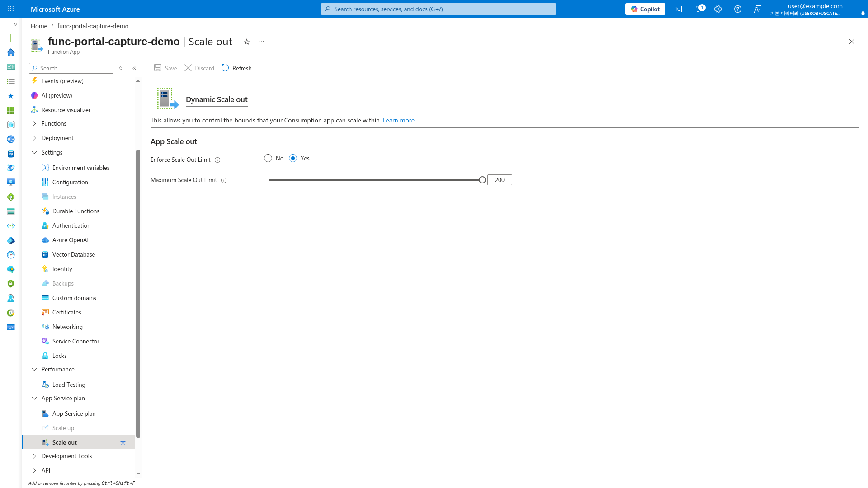Viewport: 868px width, 488px height.
Task: Open All resources green grid icon
Action: pos(11,110)
